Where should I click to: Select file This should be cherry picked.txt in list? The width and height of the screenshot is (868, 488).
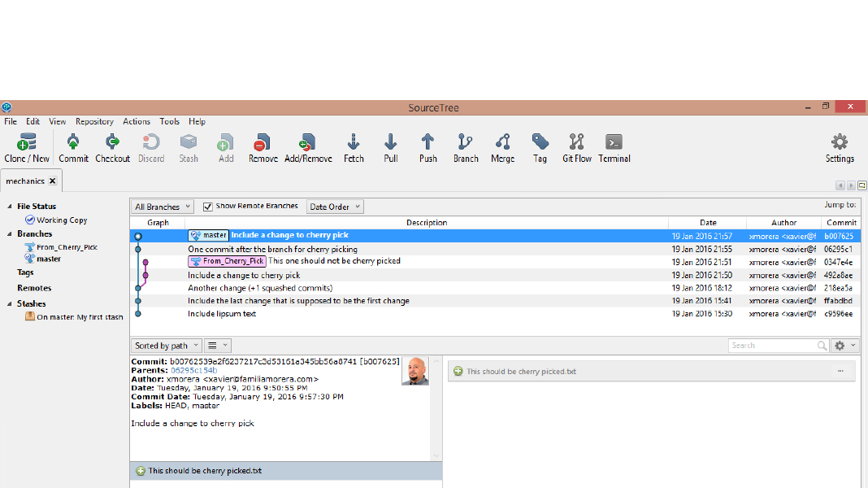[286, 471]
